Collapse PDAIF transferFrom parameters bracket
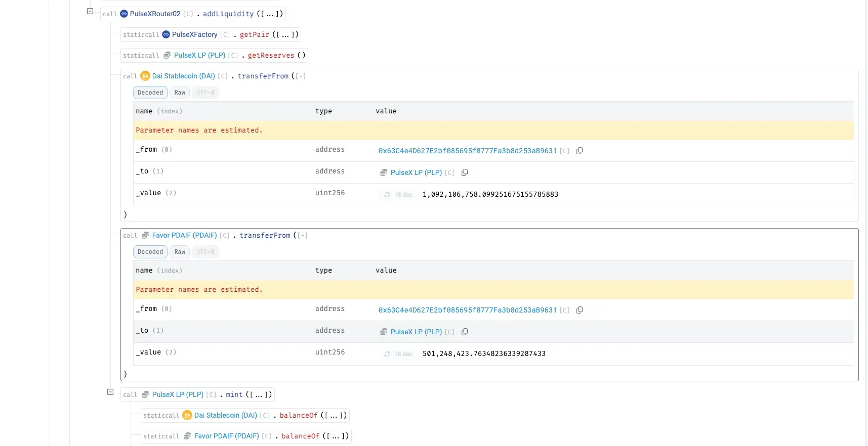 303,236
